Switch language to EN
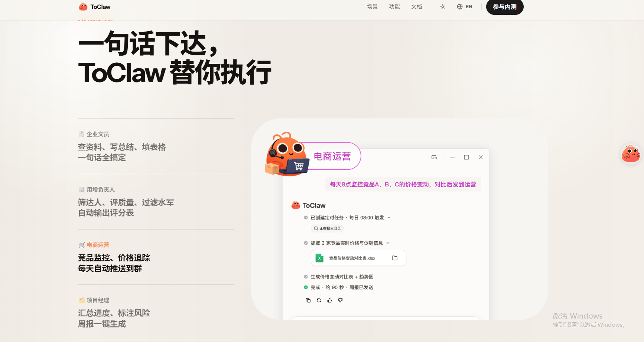Screen dimensions: 644x342 click(x=465, y=7)
